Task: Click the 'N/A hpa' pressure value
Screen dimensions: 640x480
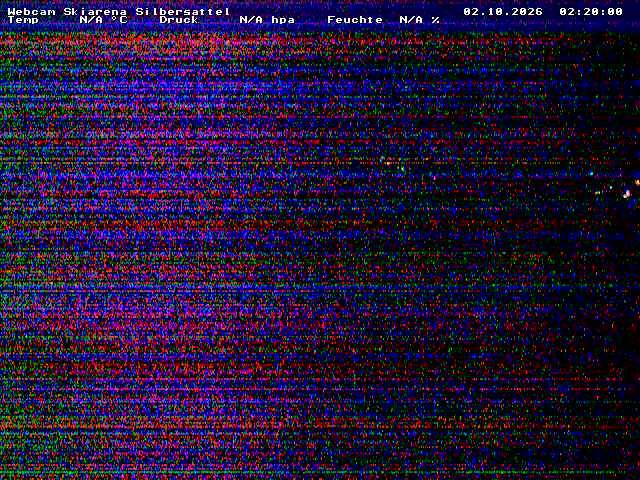Action: 267,20
